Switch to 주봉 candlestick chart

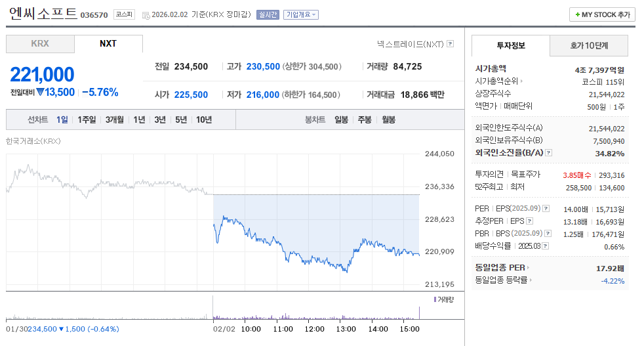pos(365,119)
